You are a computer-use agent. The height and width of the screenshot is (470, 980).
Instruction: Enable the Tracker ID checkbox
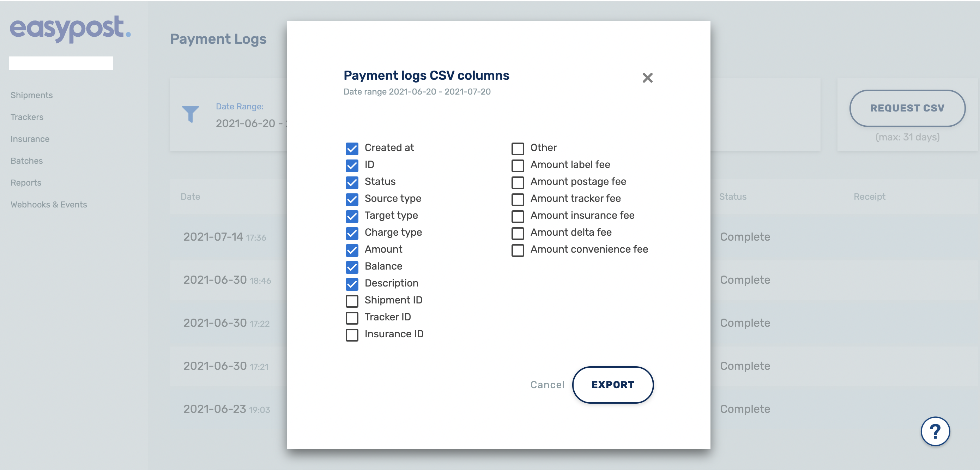351,318
